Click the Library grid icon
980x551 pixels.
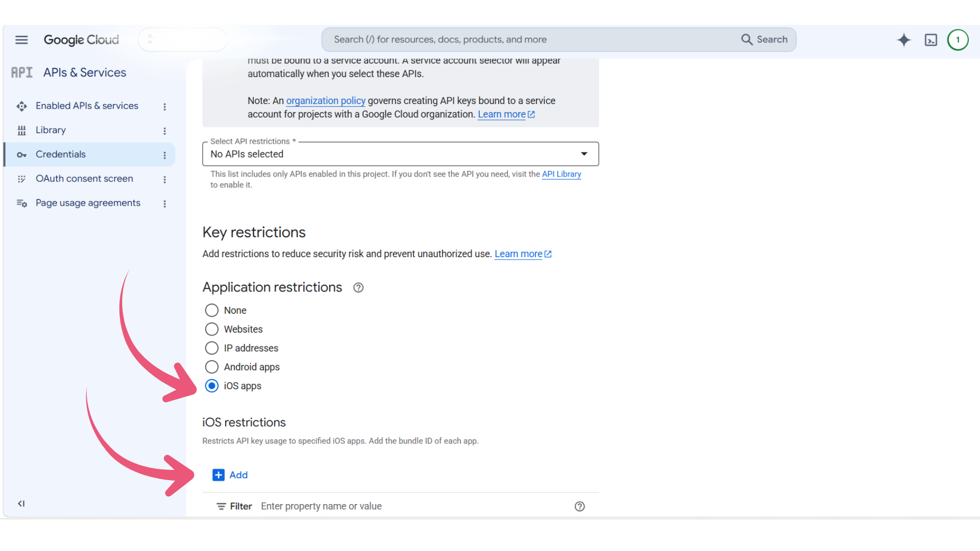[x=21, y=131]
